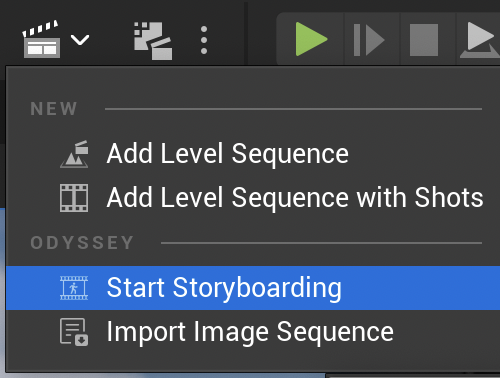500x378 pixels.
Task: Collapse the Cinematics dropdown chevron
Action: point(80,40)
